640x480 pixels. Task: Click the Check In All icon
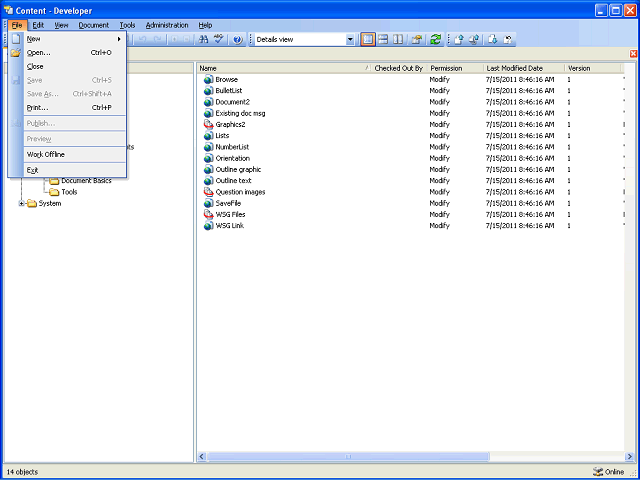point(474,40)
